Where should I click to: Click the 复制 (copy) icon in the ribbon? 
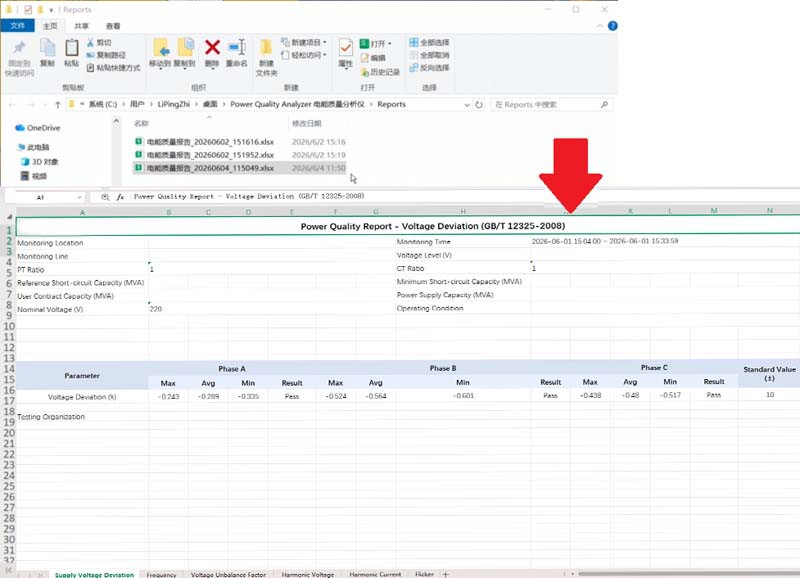pos(47,48)
